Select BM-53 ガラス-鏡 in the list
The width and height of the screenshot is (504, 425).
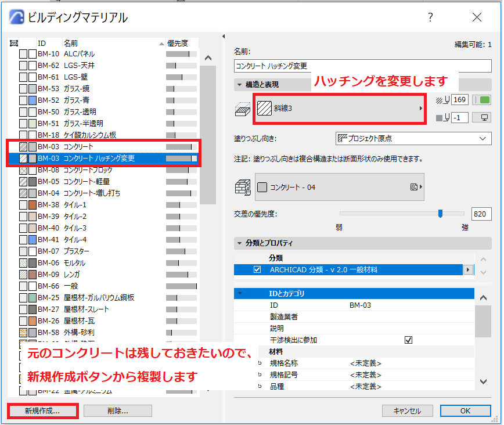(103, 89)
